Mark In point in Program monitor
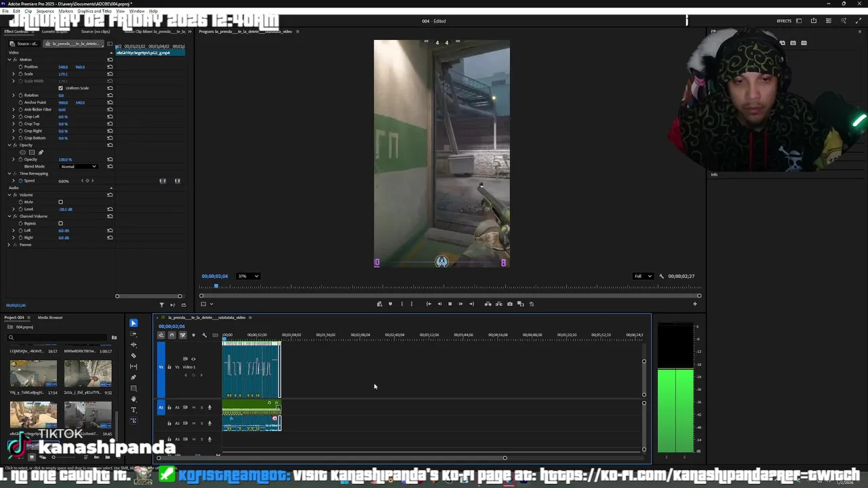 [401, 304]
